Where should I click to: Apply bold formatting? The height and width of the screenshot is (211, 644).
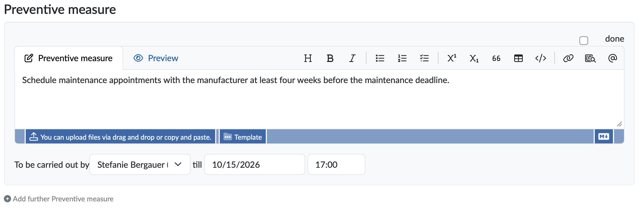click(x=330, y=58)
